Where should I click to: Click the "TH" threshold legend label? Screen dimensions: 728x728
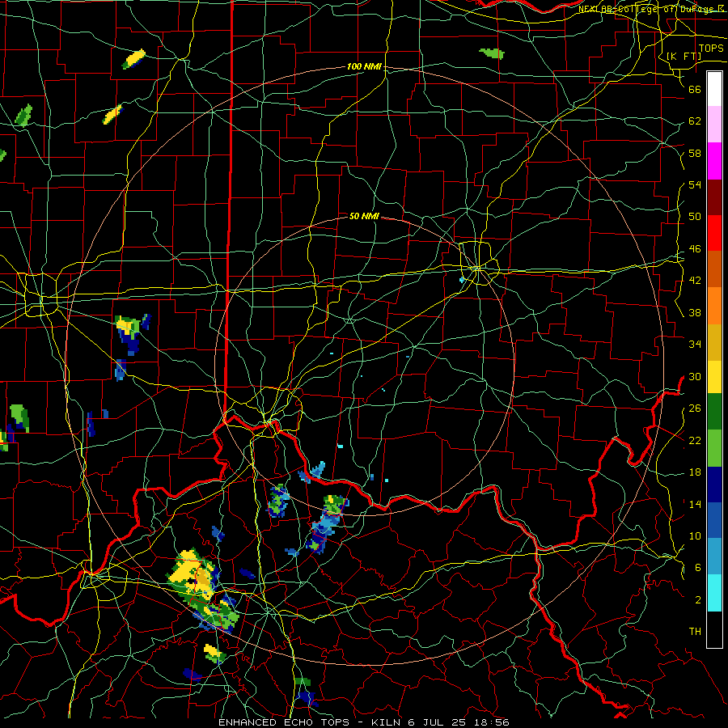pyautogui.click(x=695, y=632)
